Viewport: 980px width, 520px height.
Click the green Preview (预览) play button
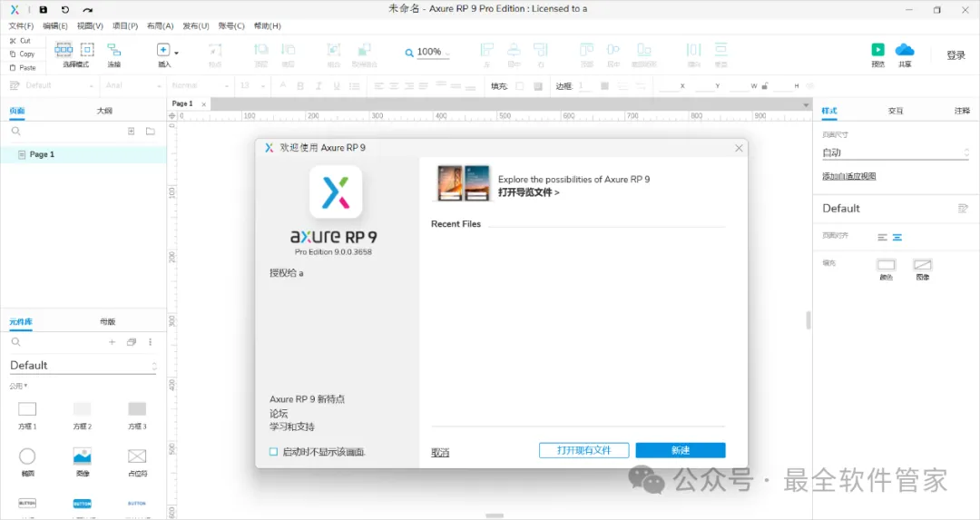pyautogui.click(x=878, y=50)
